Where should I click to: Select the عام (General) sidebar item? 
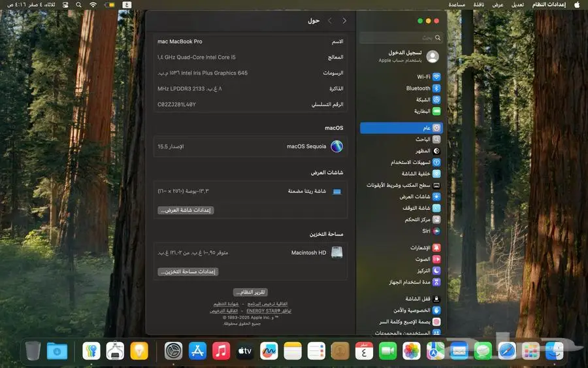tap(401, 128)
